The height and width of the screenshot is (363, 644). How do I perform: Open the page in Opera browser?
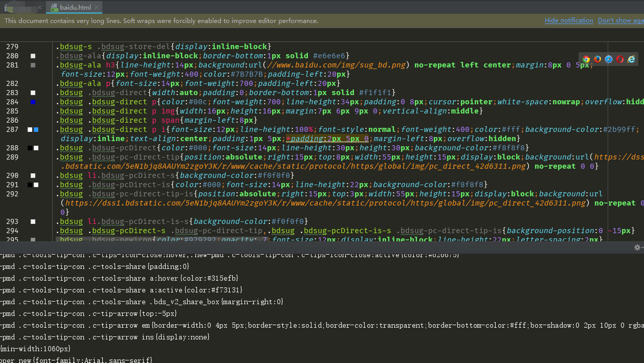point(620,59)
